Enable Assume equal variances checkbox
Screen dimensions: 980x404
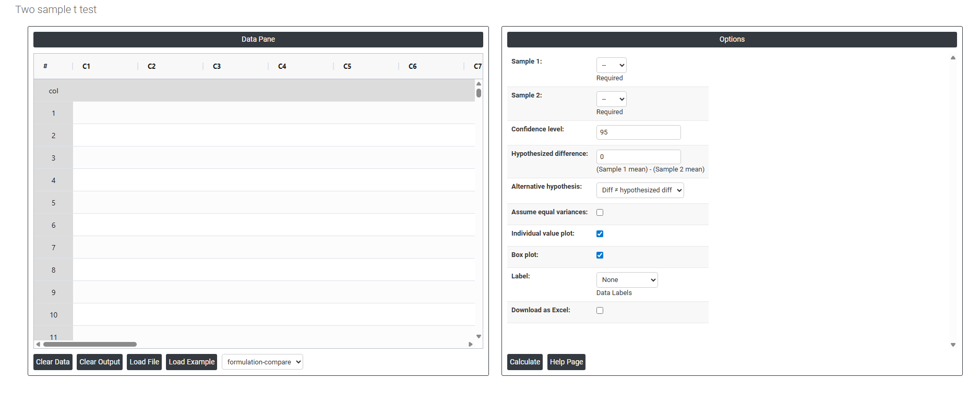click(600, 213)
